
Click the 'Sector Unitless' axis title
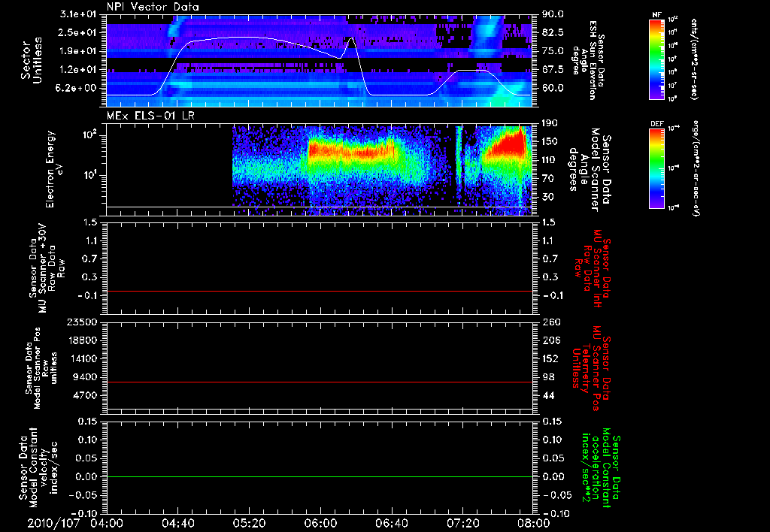click(x=32, y=60)
